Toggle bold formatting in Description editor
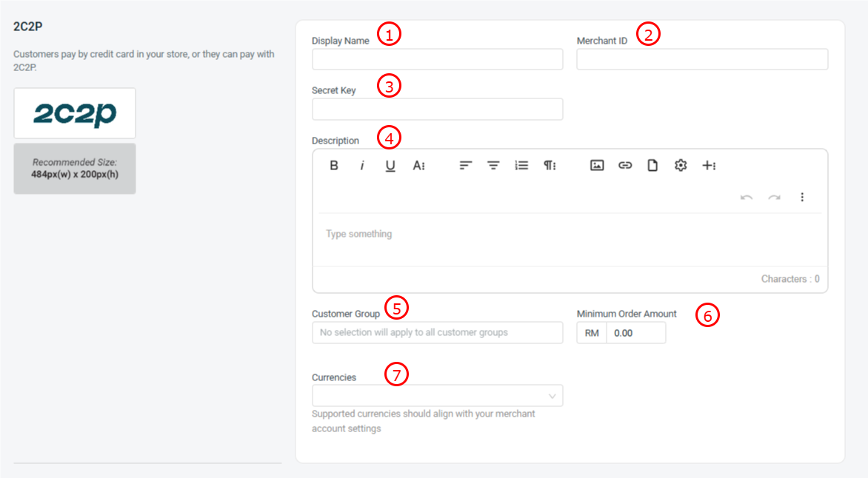 [x=334, y=166]
